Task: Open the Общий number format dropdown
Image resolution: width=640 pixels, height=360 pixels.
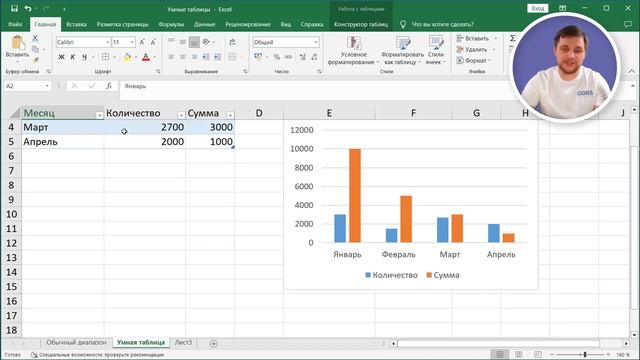Action: coord(316,42)
